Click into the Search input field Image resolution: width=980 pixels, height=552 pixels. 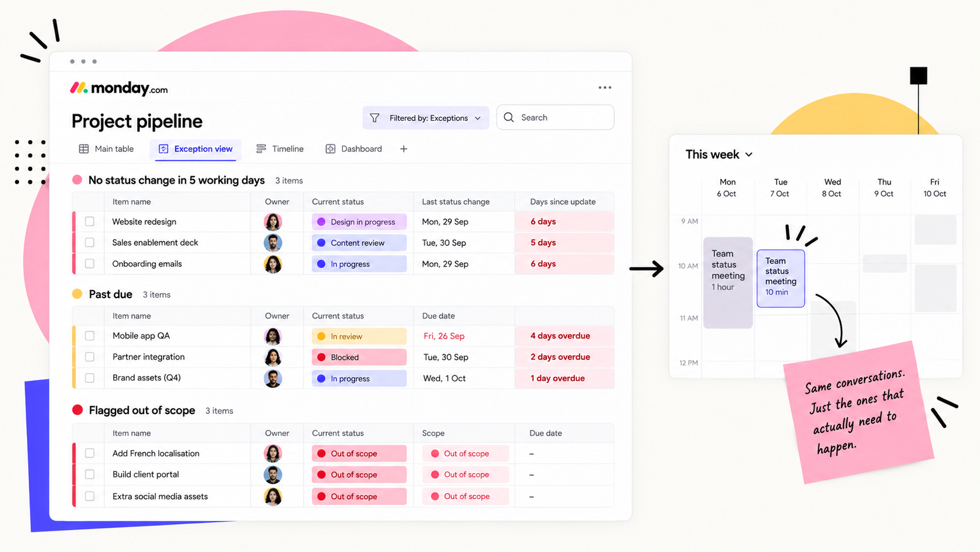point(555,117)
